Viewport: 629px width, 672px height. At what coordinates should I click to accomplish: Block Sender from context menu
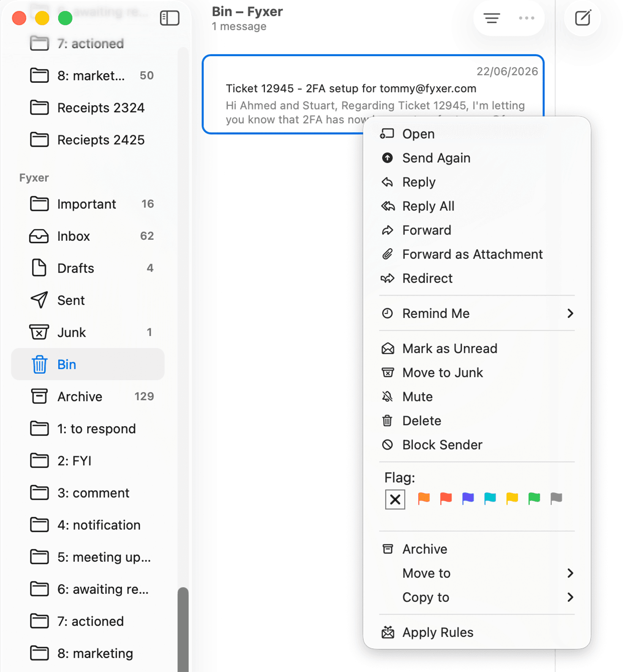(476, 445)
